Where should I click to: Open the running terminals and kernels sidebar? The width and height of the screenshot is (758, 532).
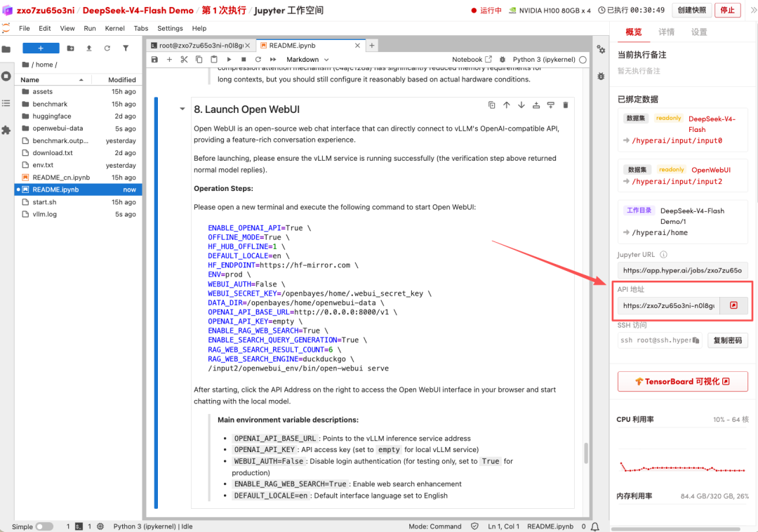(x=6, y=77)
